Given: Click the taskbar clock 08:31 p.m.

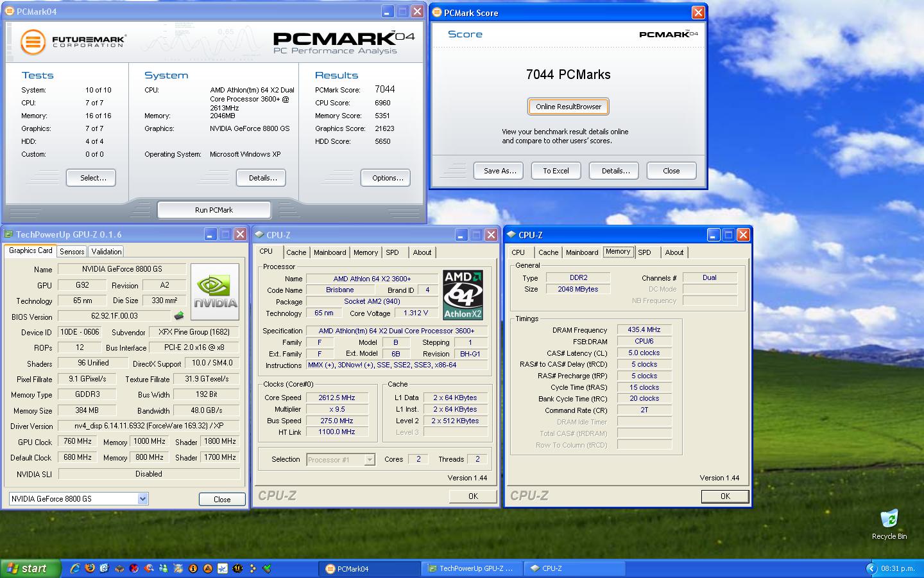Looking at the screenshot, I should (x=898, y=568).
